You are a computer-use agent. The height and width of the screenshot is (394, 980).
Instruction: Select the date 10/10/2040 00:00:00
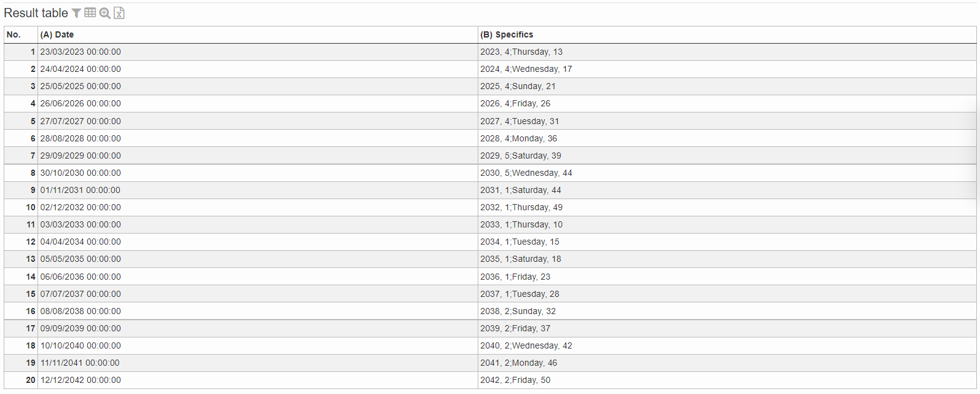pos(81,345)
